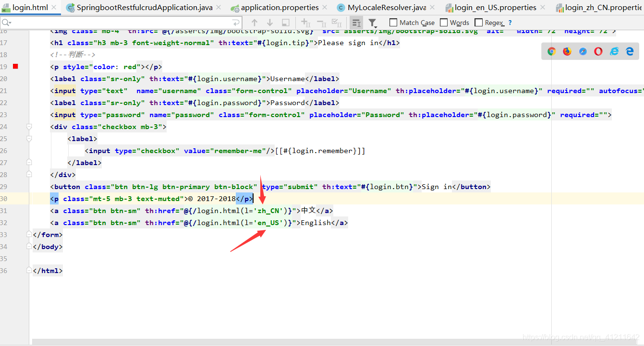Collapse closing label fold at line 27

click(x=29, y=163)
